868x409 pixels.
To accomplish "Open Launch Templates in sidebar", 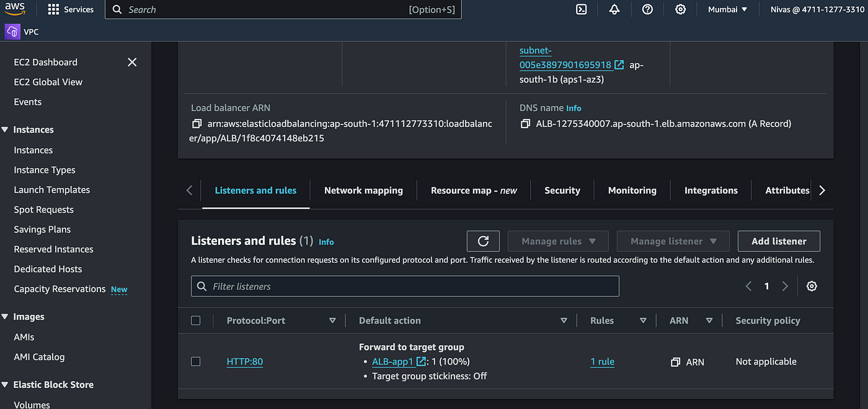I will coord(52,190).
